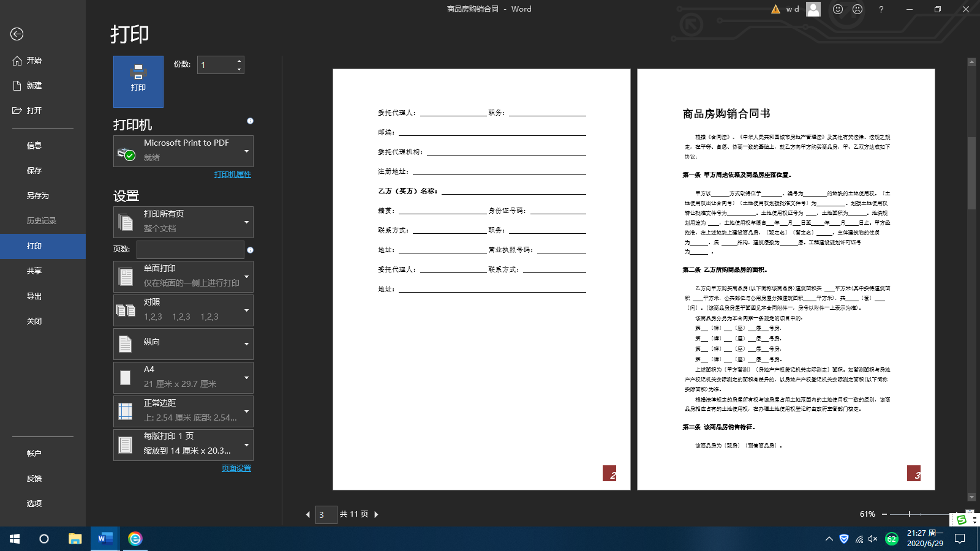This screenshot has height=551, width=980.
Task: Expand the 1 Page Per Sheet dropdown
Action: pyautogui.click(x=183, y=444)
